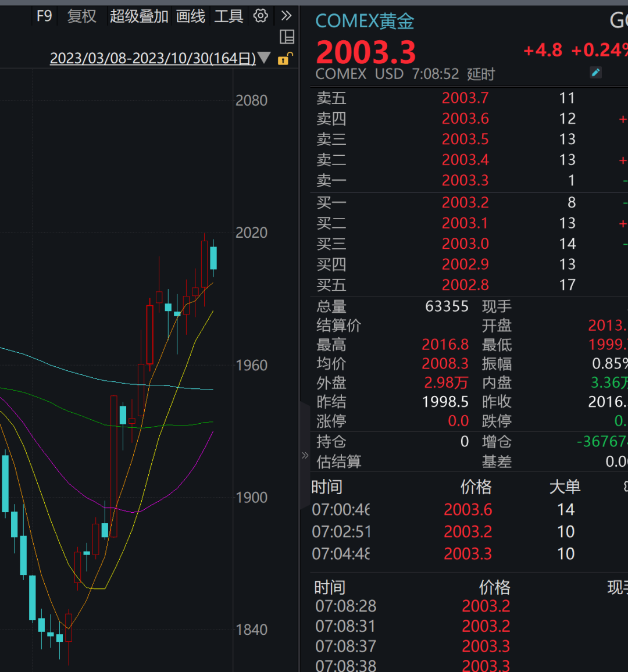Click 均价 value 2008.3
This screenshot has width=628, height=672.
click(x=445, y=363)
